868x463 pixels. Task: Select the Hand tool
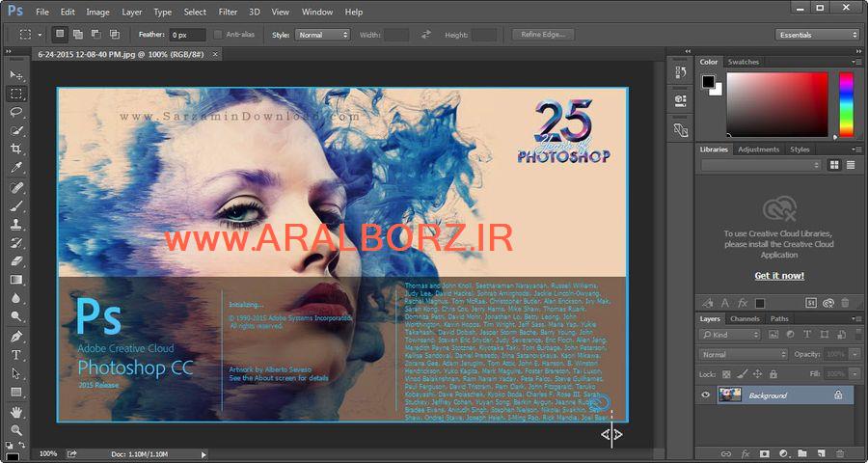[x=16, y=412]
